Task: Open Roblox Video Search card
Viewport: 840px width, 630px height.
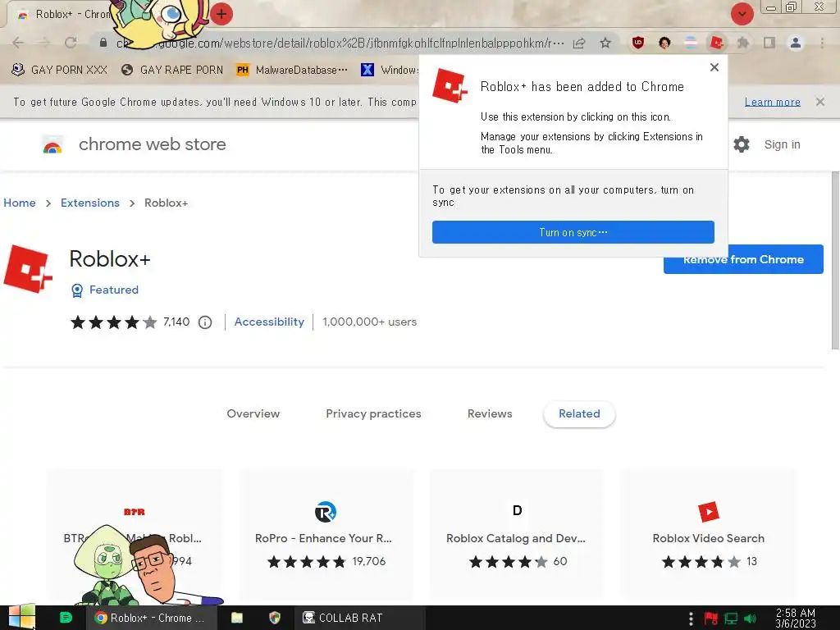Action: click(708, 534)
